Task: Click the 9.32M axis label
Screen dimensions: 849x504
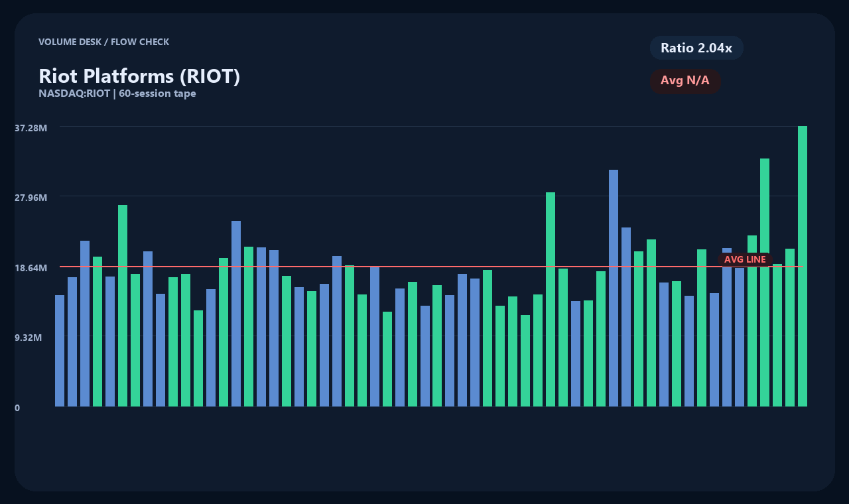Action: [29, 338]
